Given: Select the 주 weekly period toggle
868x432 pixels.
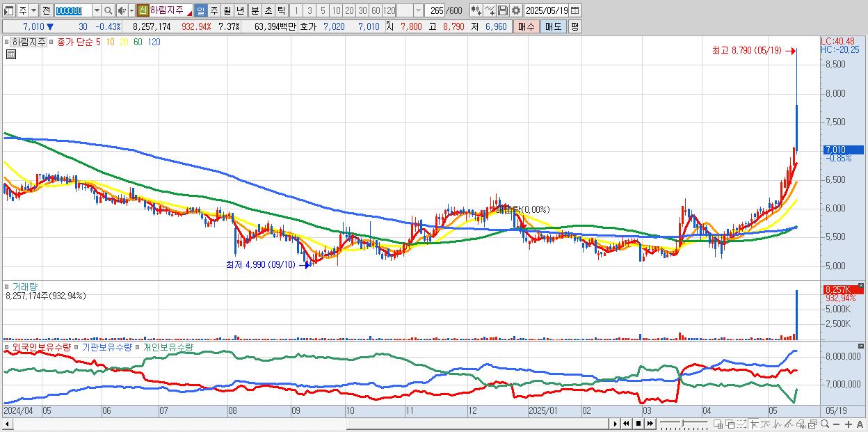Looking at the screenshot, I should 214,10.
